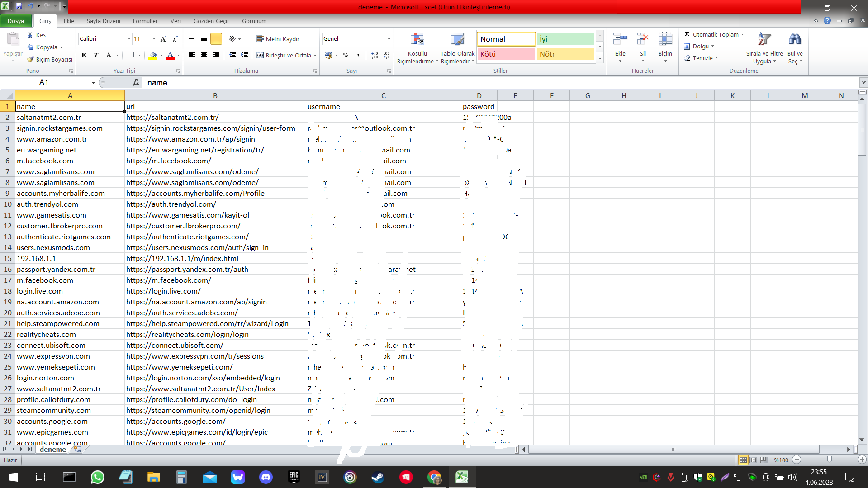Open the Calibri font name dropdown
Viewport: 868px width, 488px height.
click(129, 39)
